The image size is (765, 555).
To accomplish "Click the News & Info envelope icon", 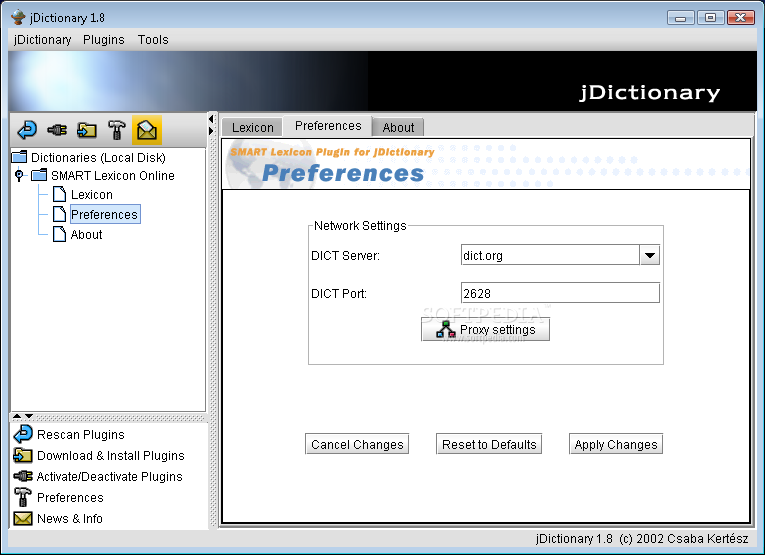I will (x=23, y=518).
